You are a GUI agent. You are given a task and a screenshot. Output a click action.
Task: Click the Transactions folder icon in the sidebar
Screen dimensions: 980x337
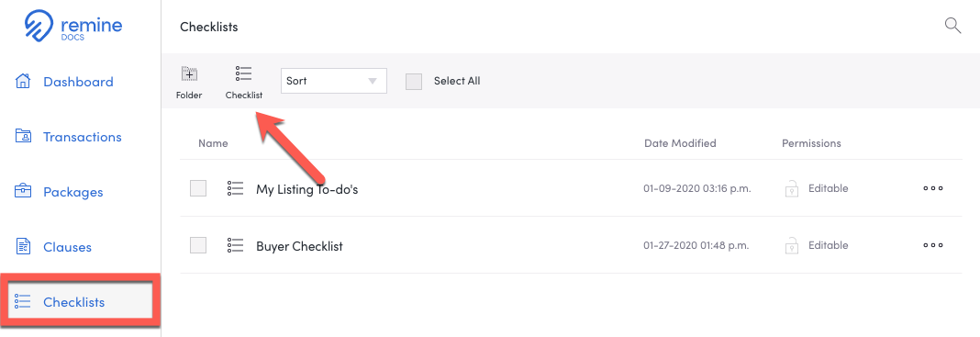23,136
